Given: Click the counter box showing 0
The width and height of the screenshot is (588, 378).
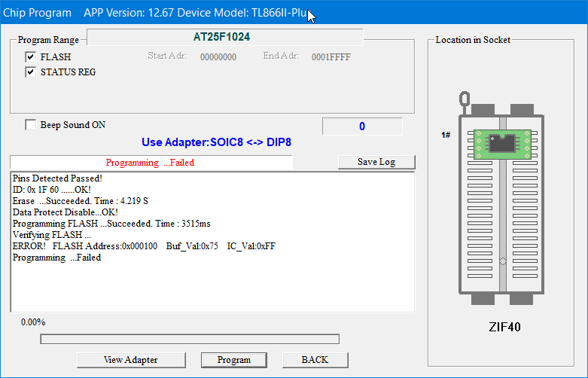Looking at the screenshot, I should point(361,127).
